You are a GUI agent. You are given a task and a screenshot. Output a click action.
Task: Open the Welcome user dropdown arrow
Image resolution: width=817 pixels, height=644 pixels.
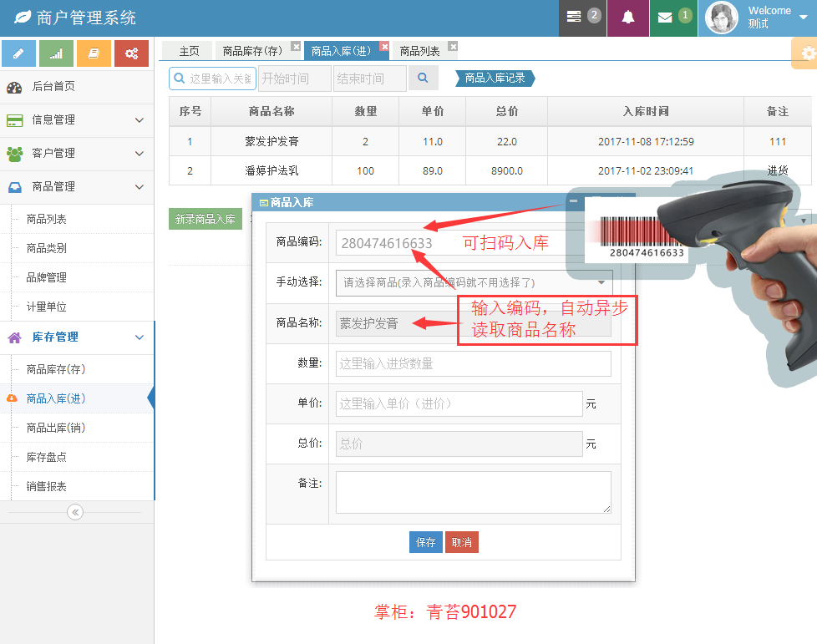point(804,17)
